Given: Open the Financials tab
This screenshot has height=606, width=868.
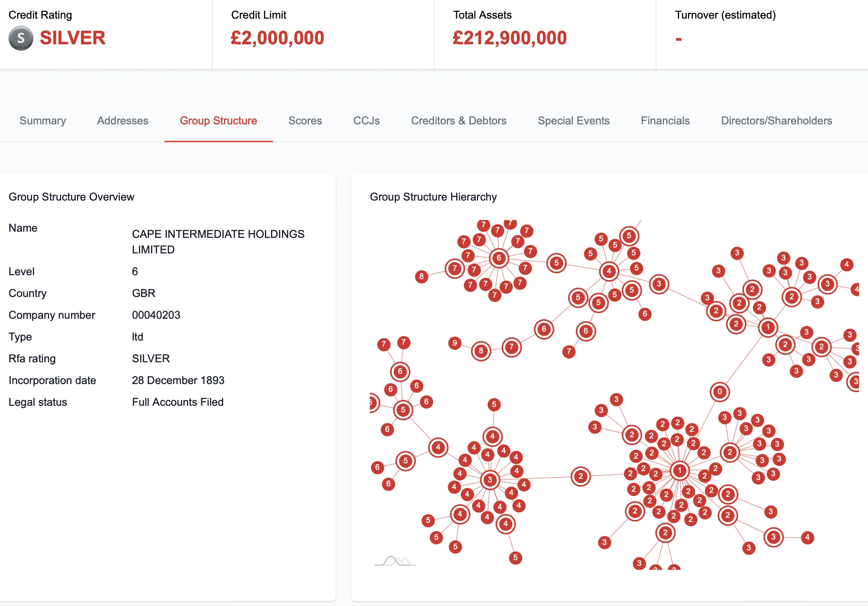Looking at the screenshot, I should [665, 121].
